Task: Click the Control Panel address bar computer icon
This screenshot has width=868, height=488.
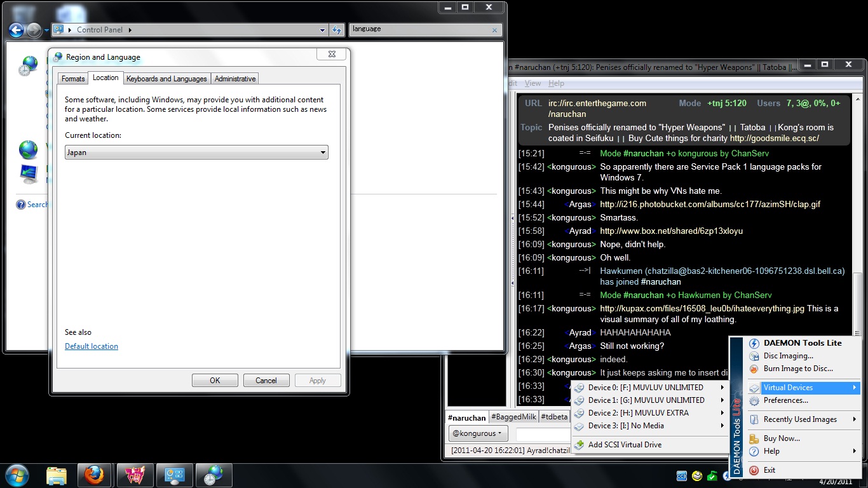Action: click(x=59, y=29)
